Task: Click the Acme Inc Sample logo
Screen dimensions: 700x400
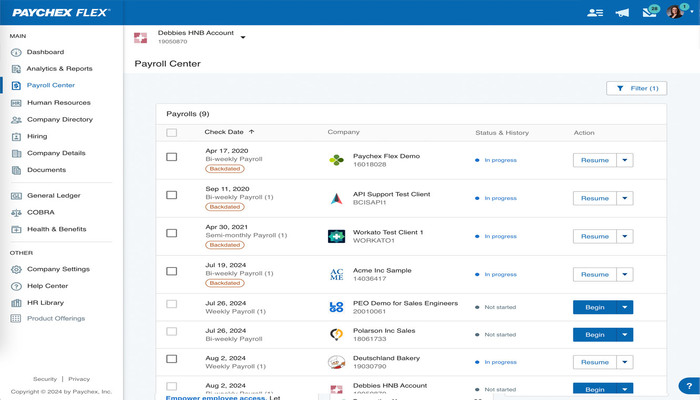Action: 336,274
